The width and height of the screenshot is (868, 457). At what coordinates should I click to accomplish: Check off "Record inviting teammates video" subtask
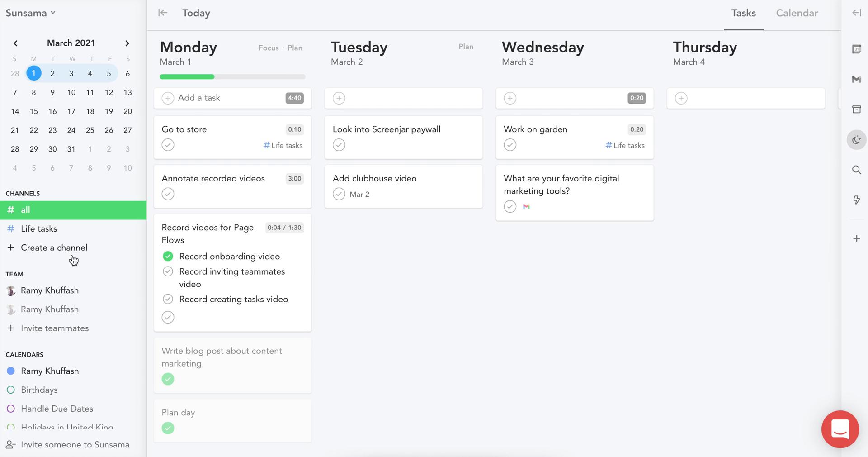click(168, 271)
